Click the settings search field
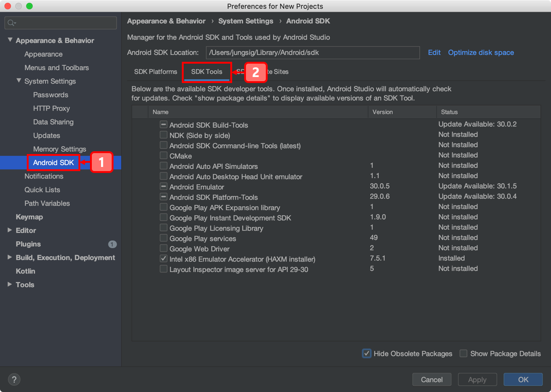Screen dimensions: 551x392 click(61, 23)
